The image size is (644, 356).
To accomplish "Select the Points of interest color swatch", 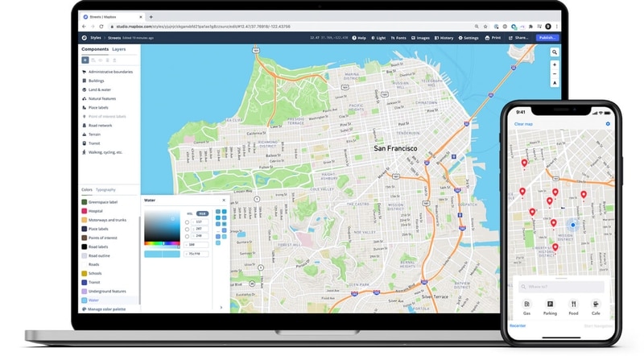I will coord(85,238).
